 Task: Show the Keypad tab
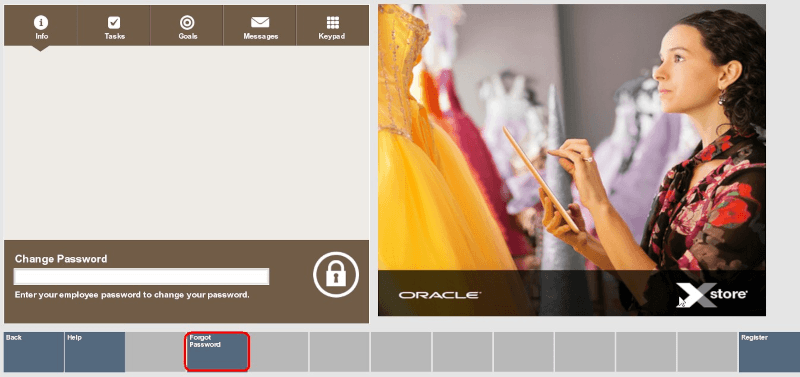(x=332, y=26)
